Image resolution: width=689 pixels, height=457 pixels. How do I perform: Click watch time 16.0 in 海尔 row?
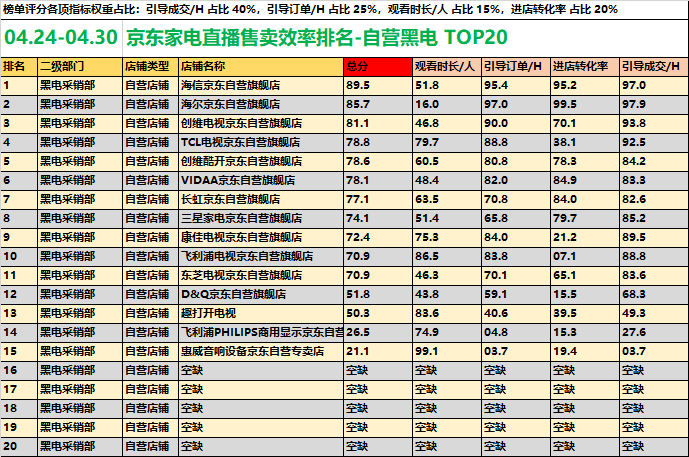447,105
